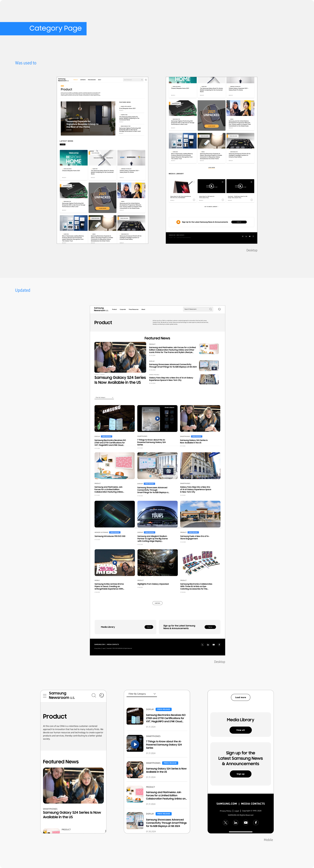Expand the updated desktop Filter By Category dropdown
Image resolution: width=314 pixels, height=868 pixels.
point(104,397)
